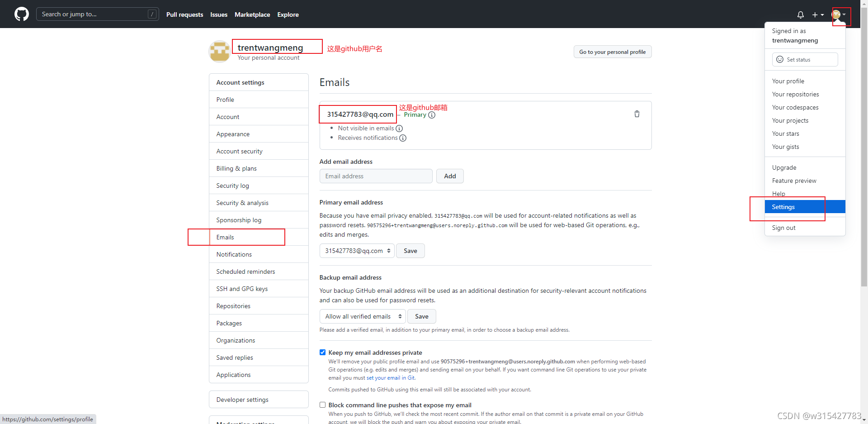The height and width of the screenshot is (424, 868).
Task: Click the trentwangmeng username heading link
Action: click(x=270, y=48)
